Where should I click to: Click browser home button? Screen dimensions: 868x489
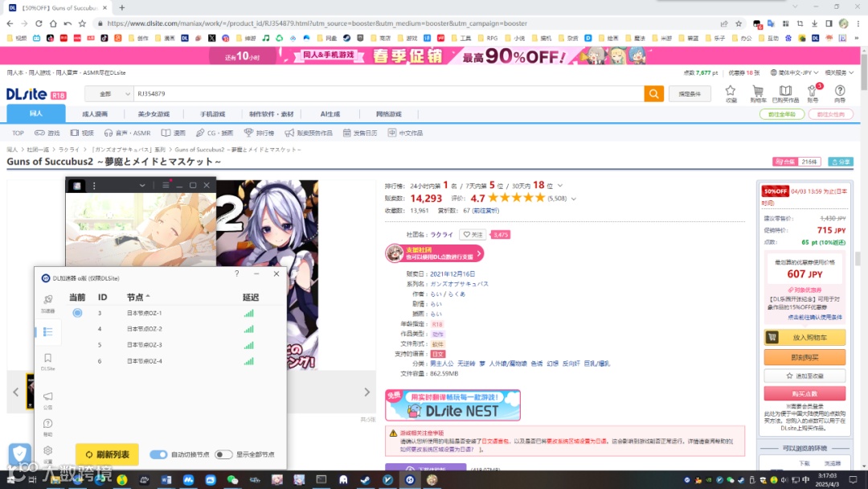(53, 23)
